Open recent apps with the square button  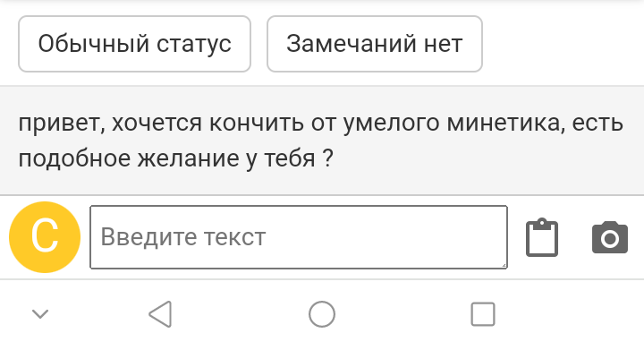483,314
